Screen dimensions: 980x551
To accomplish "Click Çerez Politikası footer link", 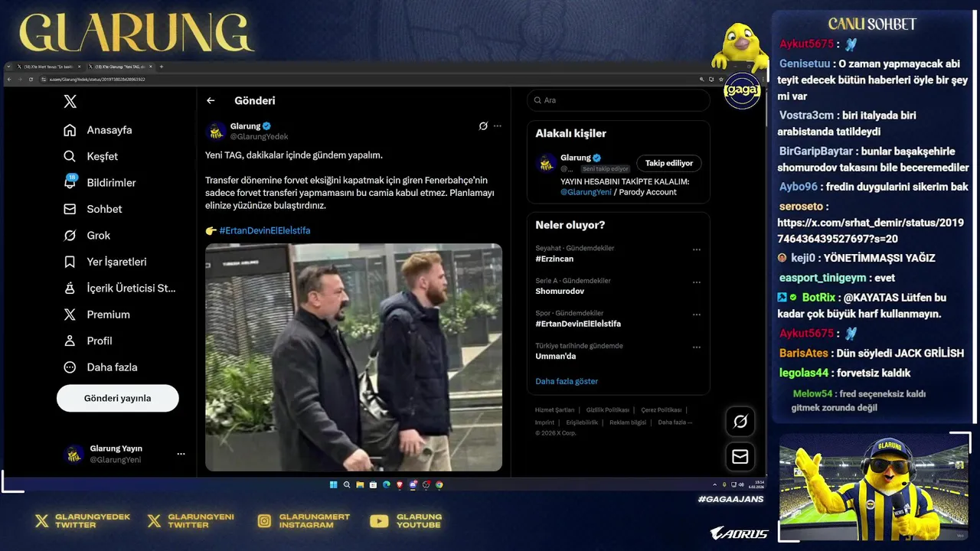I will click(661, 410).
